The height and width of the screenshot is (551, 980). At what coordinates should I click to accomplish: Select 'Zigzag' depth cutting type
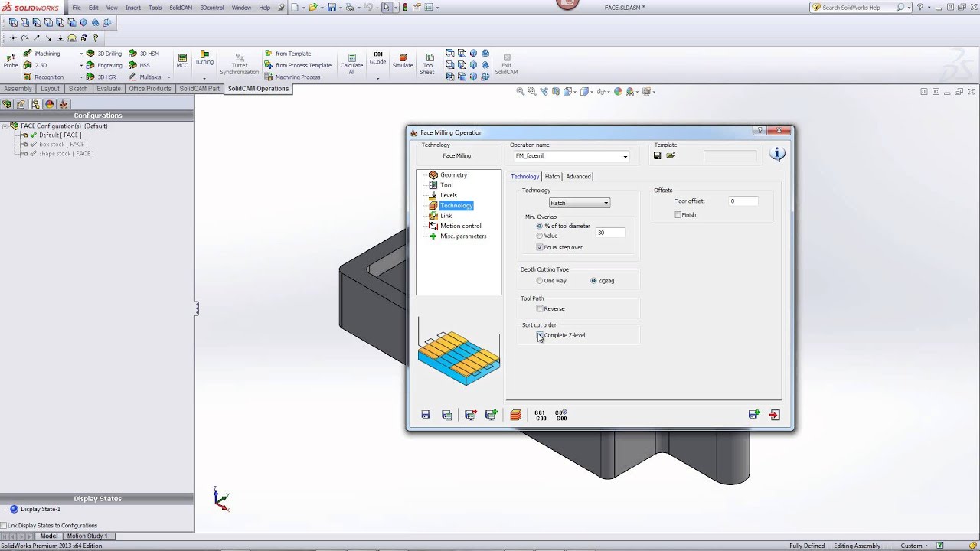(x=593, y=281)
